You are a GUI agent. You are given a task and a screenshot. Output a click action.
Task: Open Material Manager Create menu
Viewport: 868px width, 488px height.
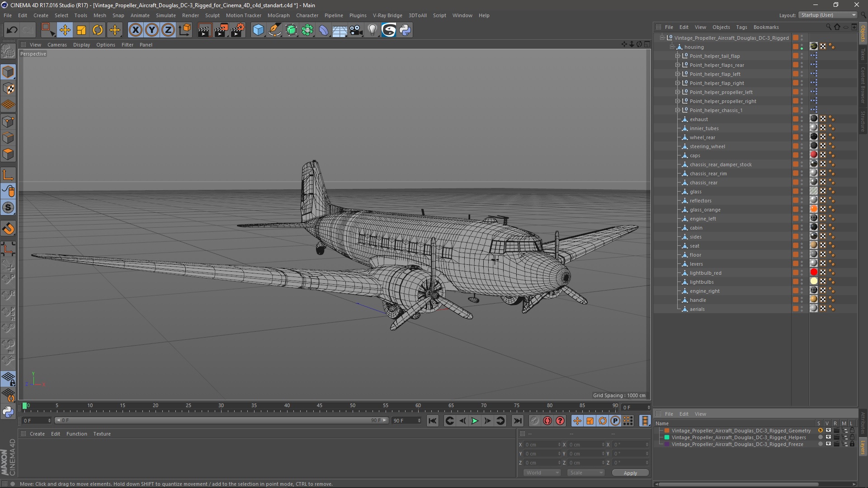(x=37, y=434)
